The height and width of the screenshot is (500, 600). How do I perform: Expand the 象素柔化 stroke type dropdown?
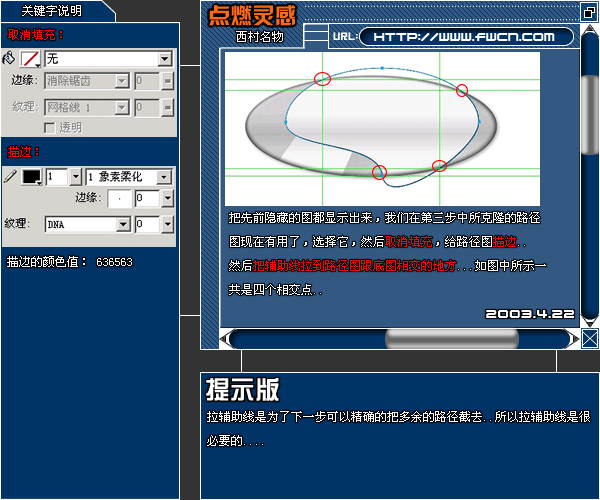164,176
